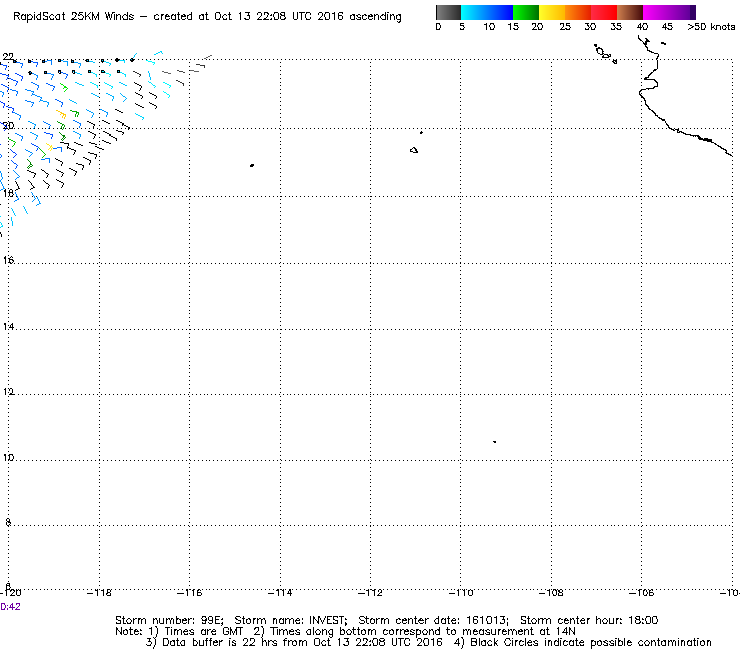Click the longitude label '-106'
Image resolution: width=740 pixels, height=650 pixels.
[641, 592]
